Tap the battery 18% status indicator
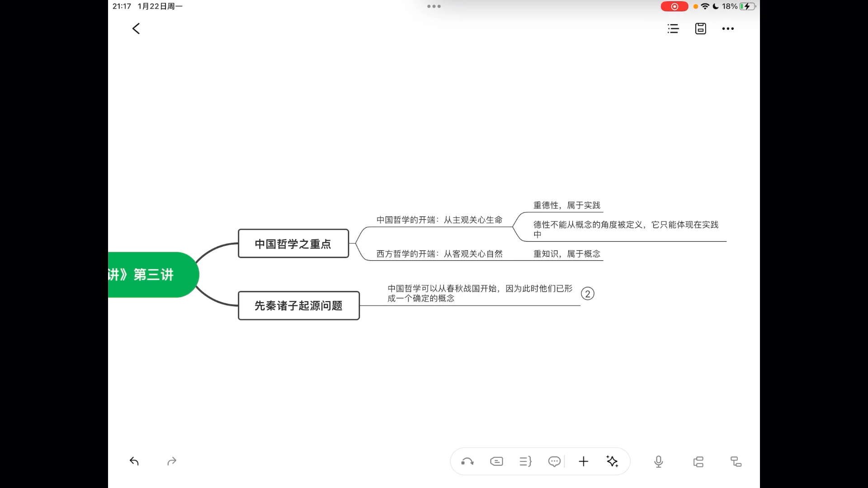The width and height of the screenshot is (868, 488). point(739,6)
